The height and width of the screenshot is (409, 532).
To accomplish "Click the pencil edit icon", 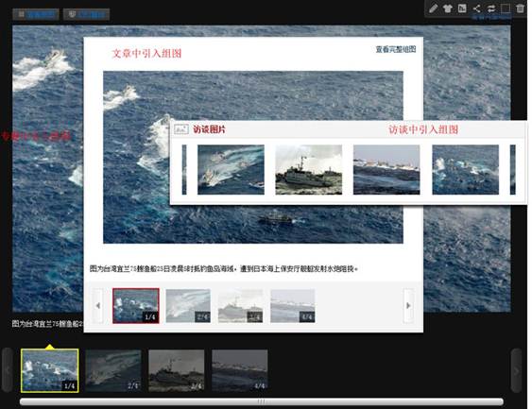I will pos(433,9).
